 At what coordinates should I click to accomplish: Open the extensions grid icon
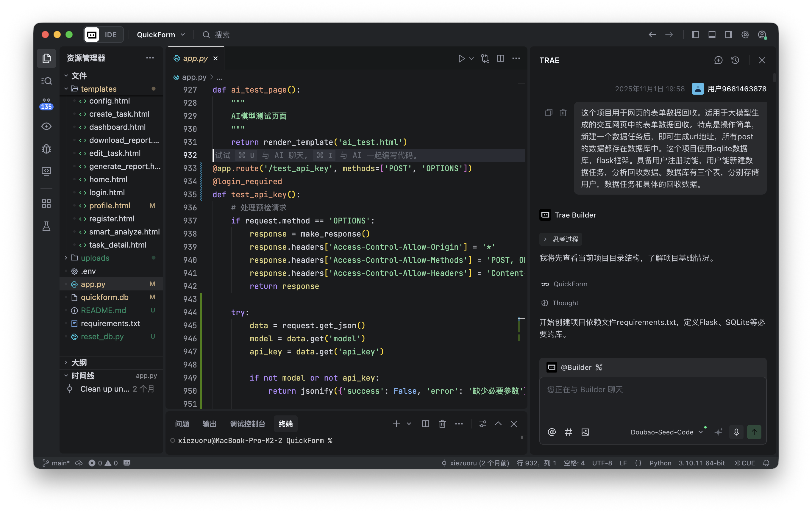click(46, 203)
